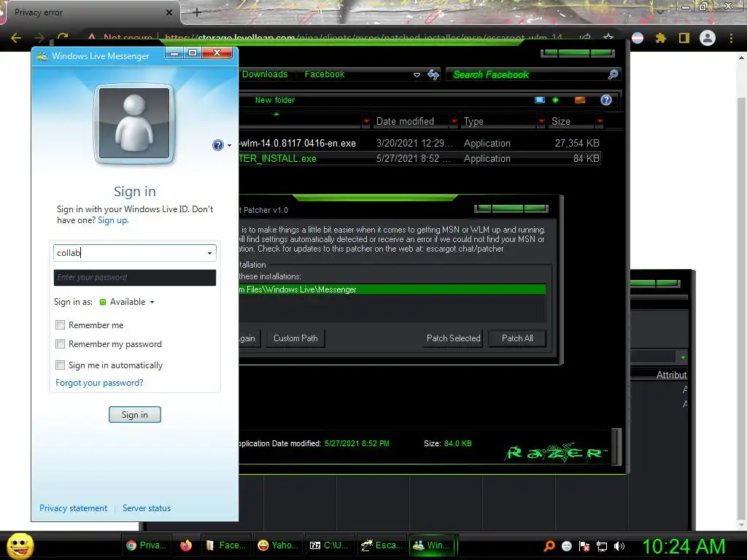Focus the Enter your password field
The image size is (747, 560).
coord(135,278)
